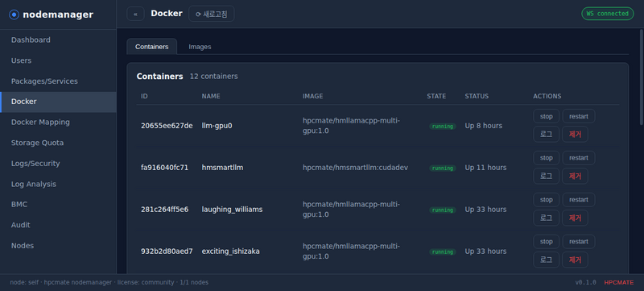Stop the hmsmartllm container
This screenshot has height=291, width=644.
coord(547,158)
